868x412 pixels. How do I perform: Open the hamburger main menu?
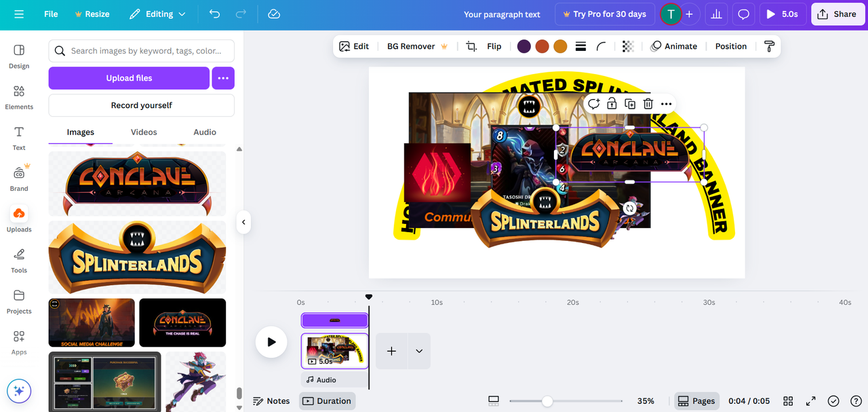point(18,14)
